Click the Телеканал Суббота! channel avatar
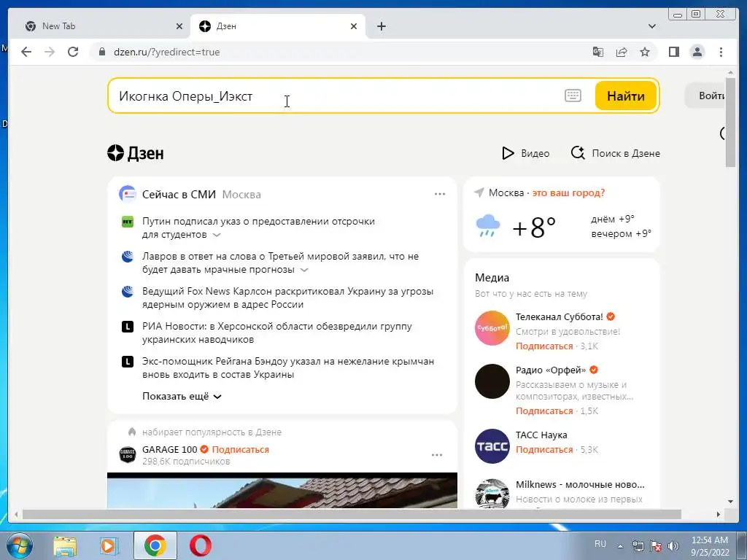 point(492,328)
